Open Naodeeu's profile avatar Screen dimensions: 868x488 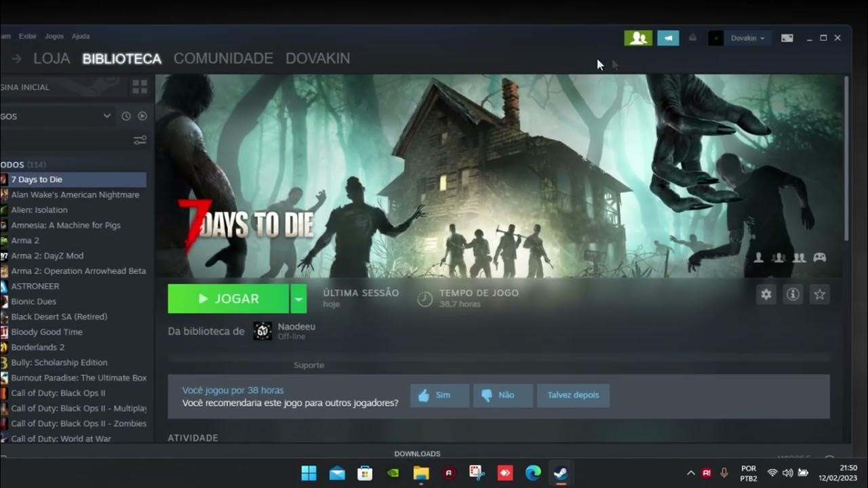click(x=262, y=331)
